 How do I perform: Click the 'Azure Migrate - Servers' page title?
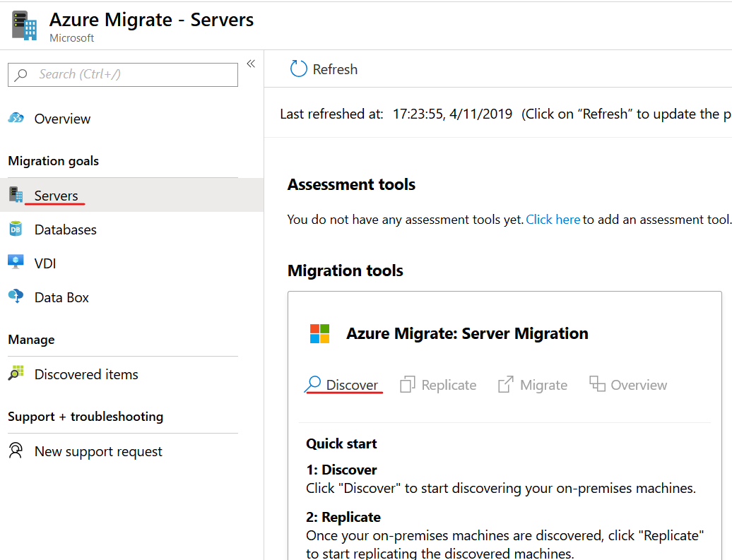[x=152, y=20]
